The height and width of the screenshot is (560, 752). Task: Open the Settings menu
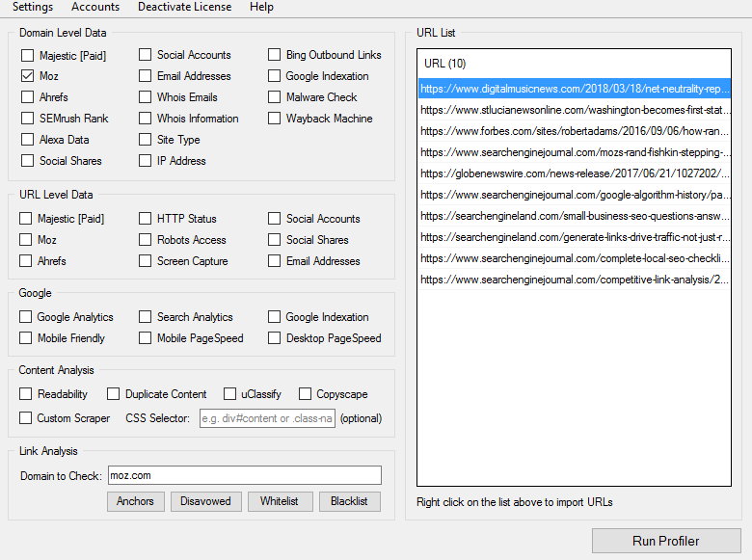point(33,8)
